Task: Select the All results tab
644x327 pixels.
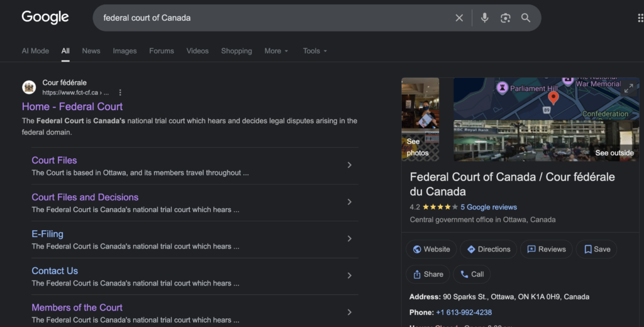Action: [65, 51]
